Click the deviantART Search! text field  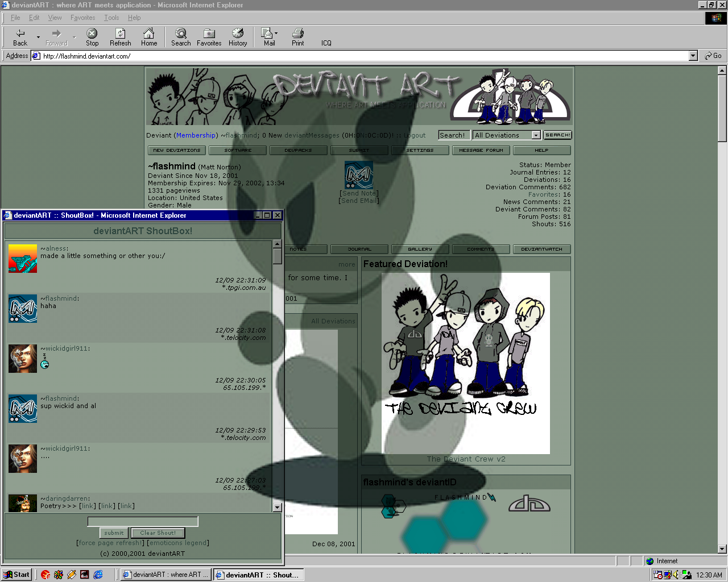click(x=454, y=135)
